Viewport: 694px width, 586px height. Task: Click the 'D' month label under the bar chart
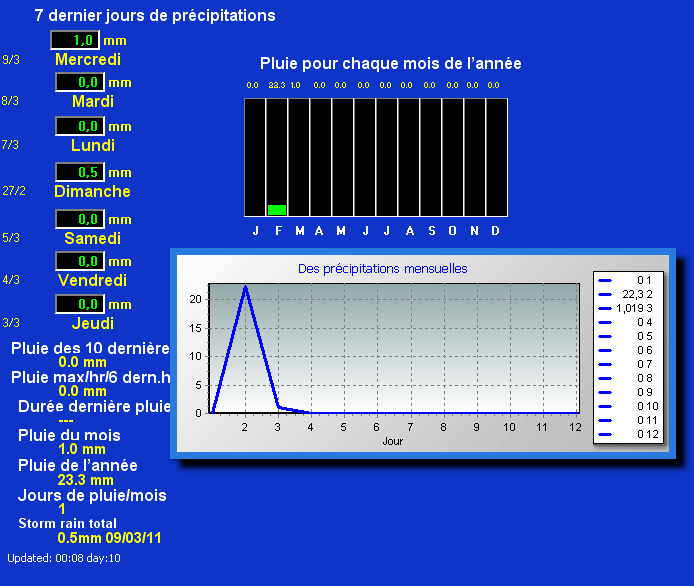pos(495,231)
